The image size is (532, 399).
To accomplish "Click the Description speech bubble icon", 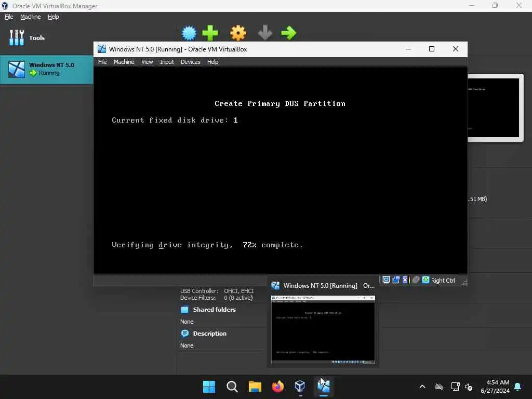I will tap(185, 334).
